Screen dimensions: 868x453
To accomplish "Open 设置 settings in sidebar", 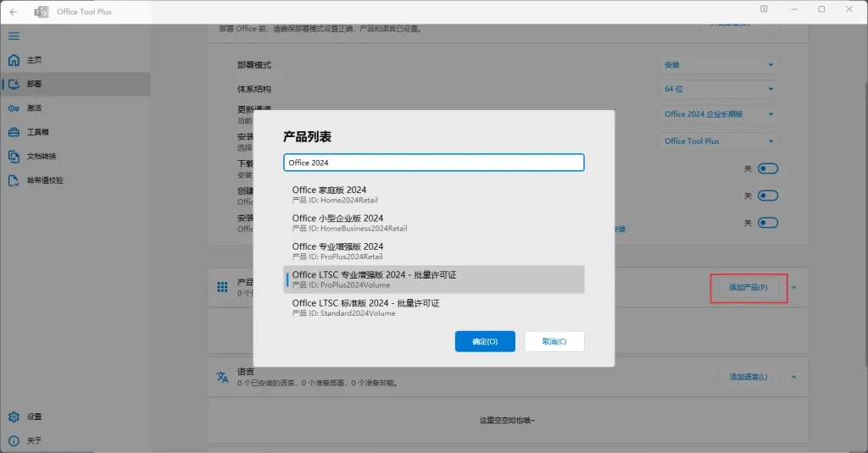I will click(x=75, y=417).
